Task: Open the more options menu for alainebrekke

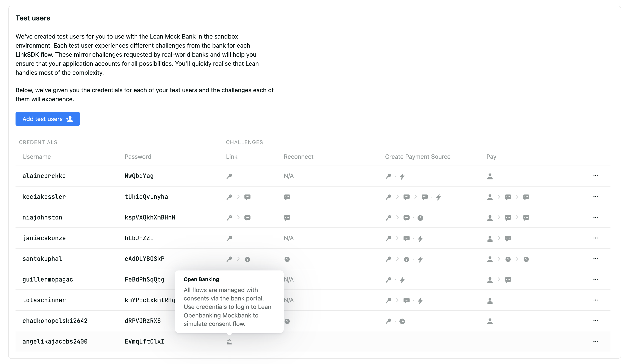Action: point(595,176)
